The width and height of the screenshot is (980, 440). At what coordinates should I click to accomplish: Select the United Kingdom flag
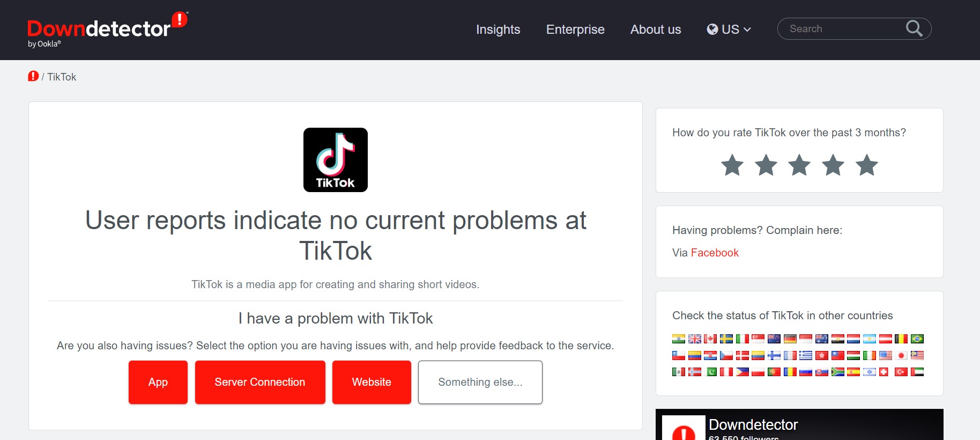695,339
